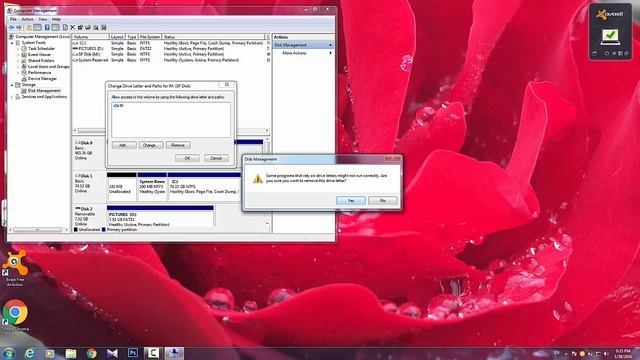Select Computer Management (Local) root node
The image size is (640, 360).
pyautogui.click(x=42, y=37)
